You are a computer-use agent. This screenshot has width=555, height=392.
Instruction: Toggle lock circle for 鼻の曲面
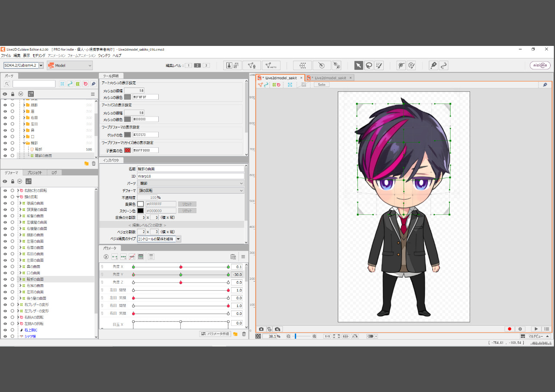coord(12,266)
